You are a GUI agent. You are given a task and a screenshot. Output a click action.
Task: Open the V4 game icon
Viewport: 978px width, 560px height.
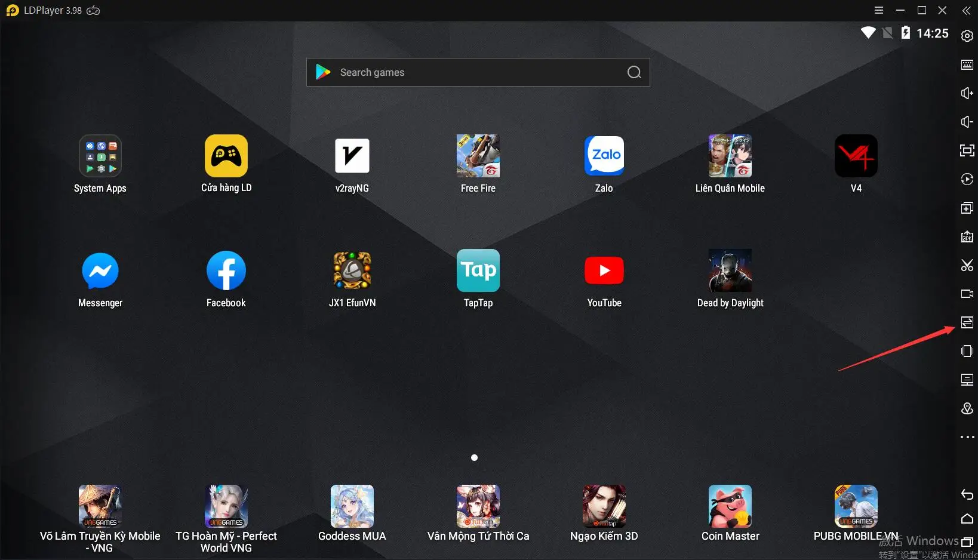(856, 156)
